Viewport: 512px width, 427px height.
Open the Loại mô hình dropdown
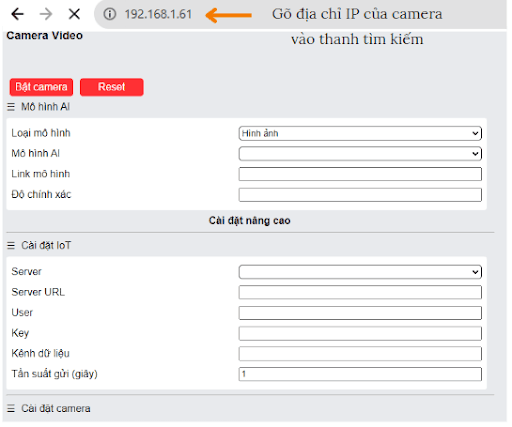360,133
